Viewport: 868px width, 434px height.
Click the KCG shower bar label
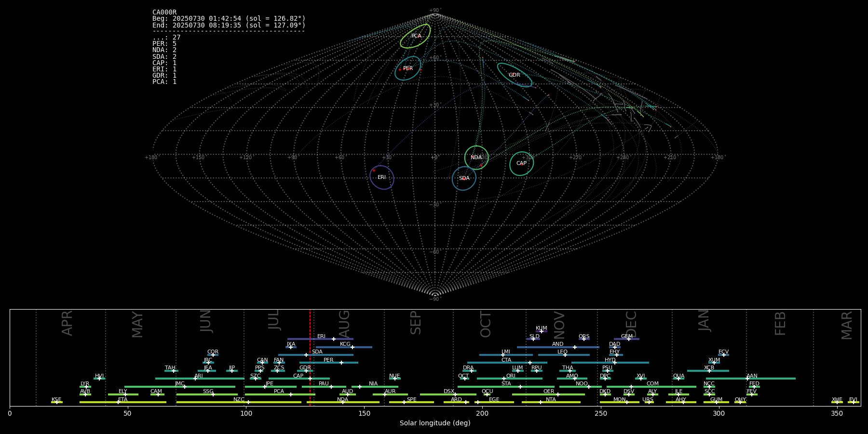(345, 344)
